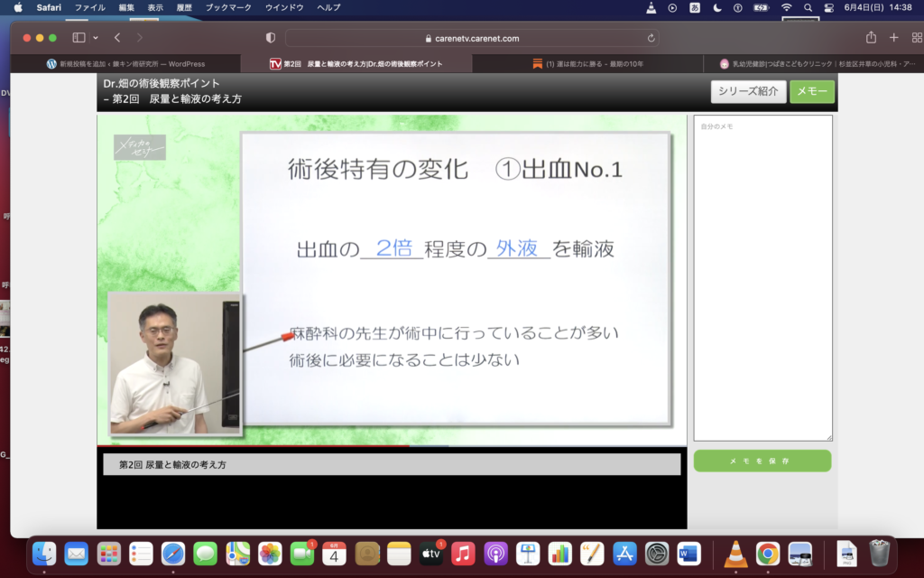Screen dimensions: 924x578
Task: Toggle the Wi-Fi status menu
Action: pos(786,7)
